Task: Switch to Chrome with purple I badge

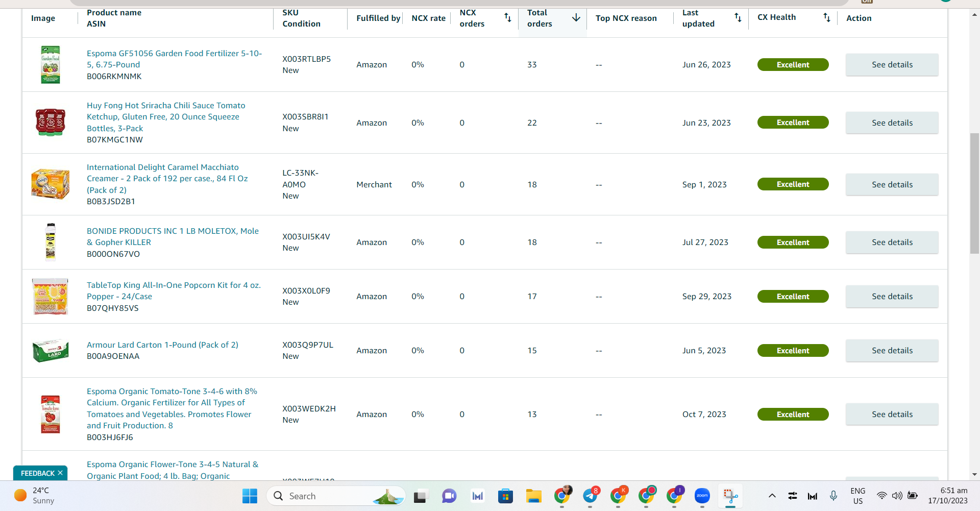Action: coord(674,496)
